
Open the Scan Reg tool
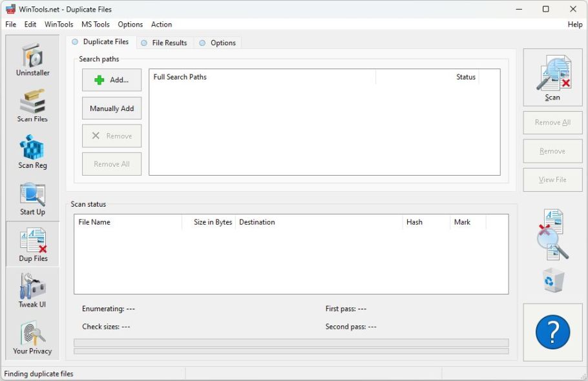(x=32, y=151)
